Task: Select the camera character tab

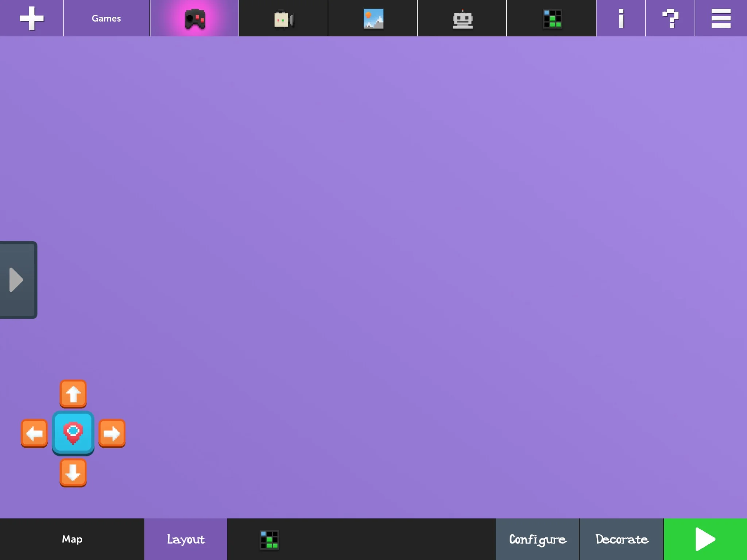Action: [283, 18]
